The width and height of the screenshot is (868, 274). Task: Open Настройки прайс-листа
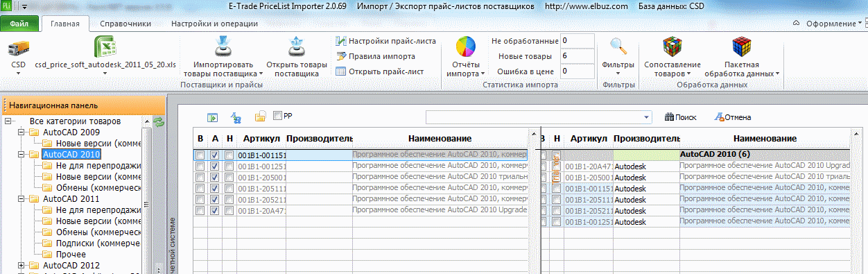(385, 41)
